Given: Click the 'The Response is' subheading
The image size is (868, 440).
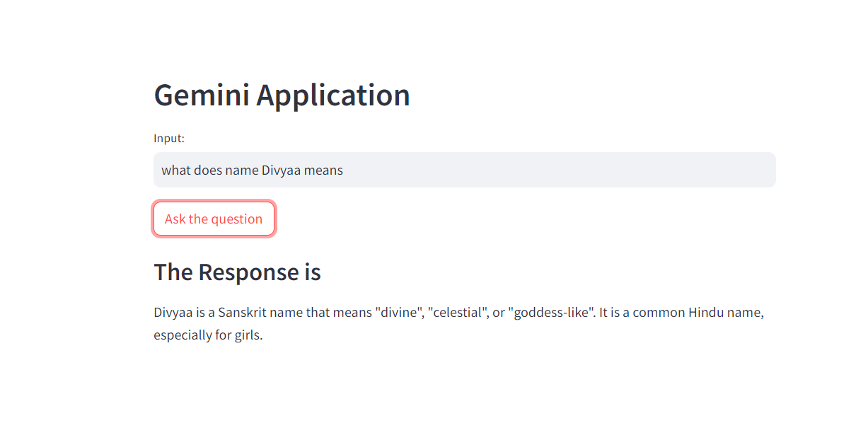Looking at the screenshot, I should (237, 272).
